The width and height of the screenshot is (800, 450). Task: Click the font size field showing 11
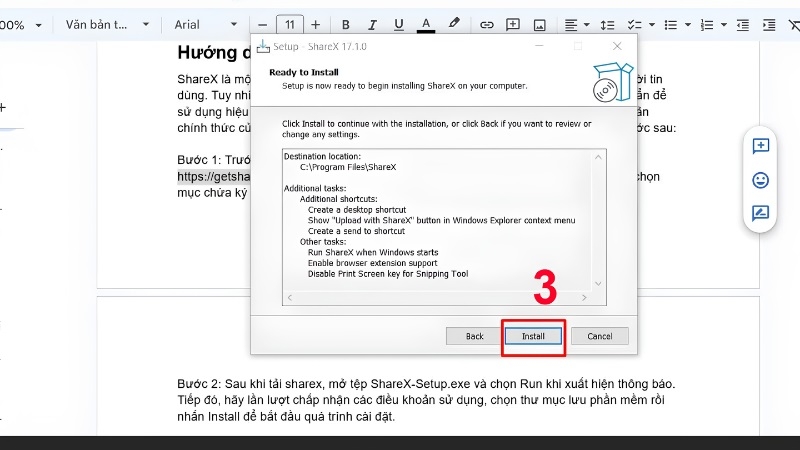coord(289,24)
